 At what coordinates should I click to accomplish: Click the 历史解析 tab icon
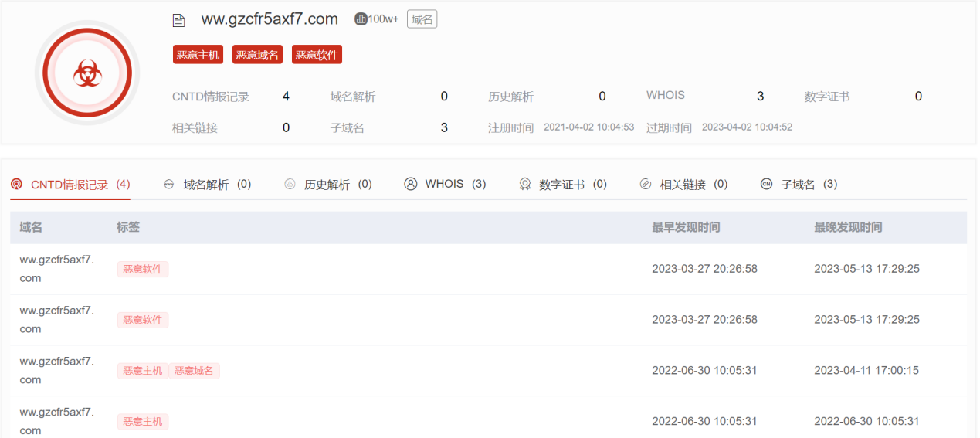[x=290, y=185]
